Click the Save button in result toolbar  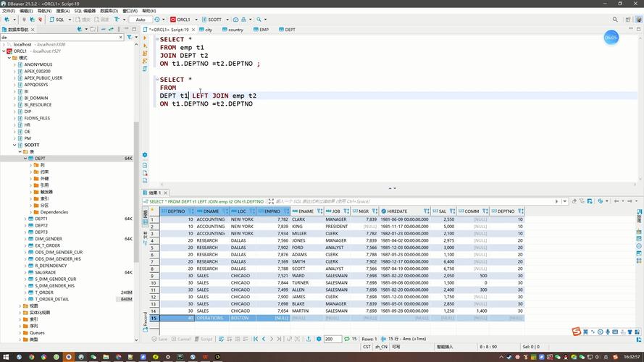[x=159, y=339]
